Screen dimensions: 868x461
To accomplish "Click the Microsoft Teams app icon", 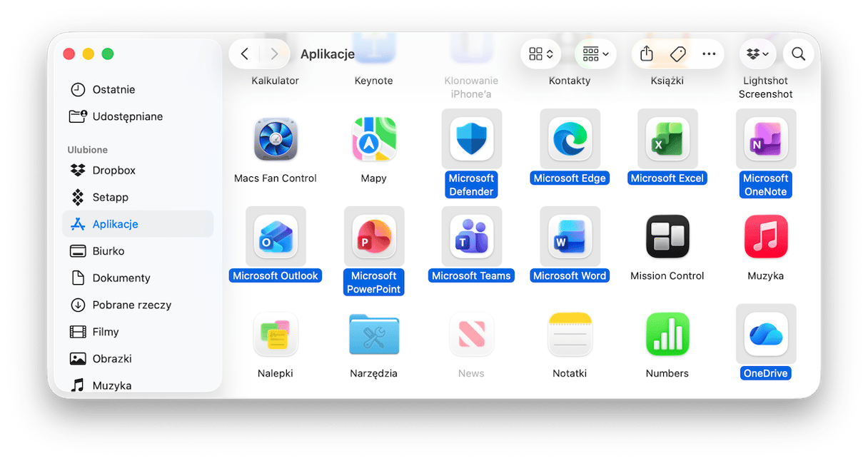I will click(472, 237).
